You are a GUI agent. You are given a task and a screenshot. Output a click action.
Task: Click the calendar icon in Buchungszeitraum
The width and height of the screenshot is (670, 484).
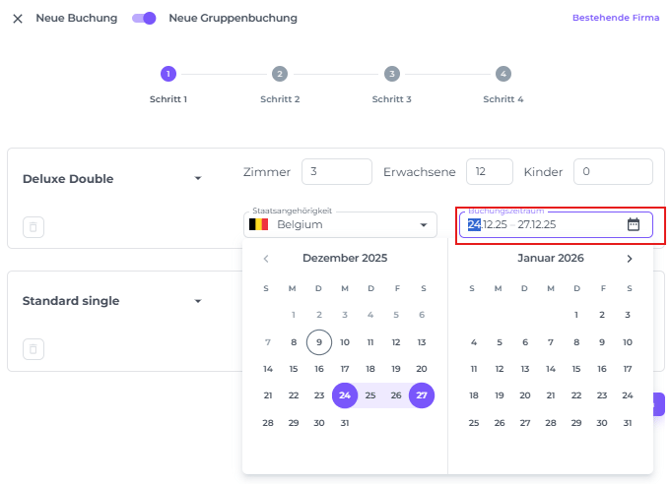pos(633,225)
